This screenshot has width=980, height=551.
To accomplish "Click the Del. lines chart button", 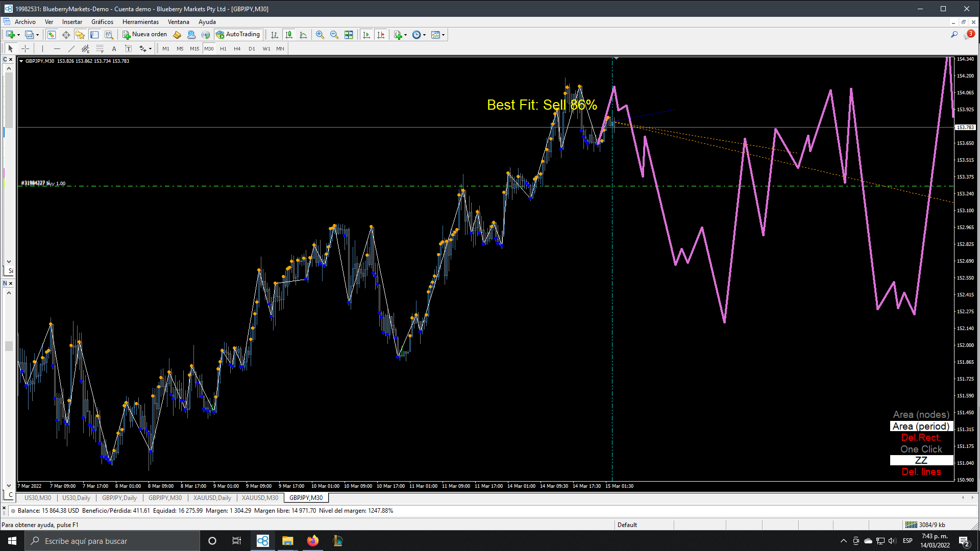I will point(921,472).
